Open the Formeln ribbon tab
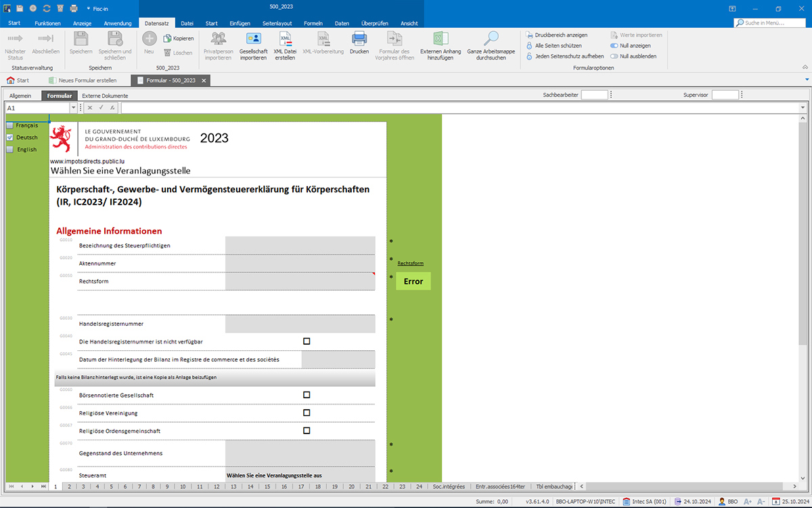 pos(313,23)
